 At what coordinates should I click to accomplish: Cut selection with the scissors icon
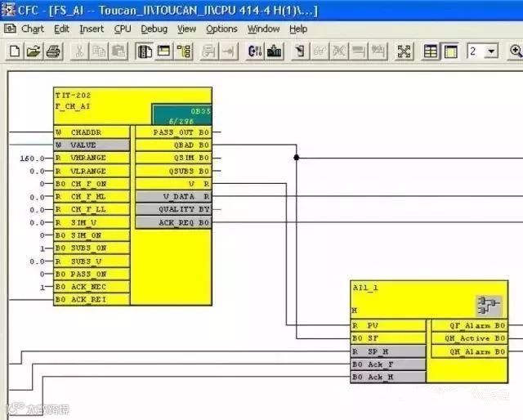[79, 51]
